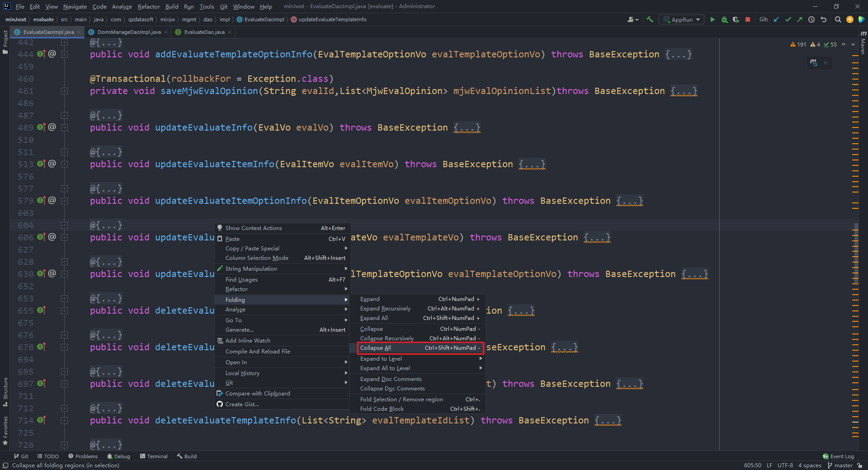
Task: Expand fold marker at line 579
Action: point(64,201)
